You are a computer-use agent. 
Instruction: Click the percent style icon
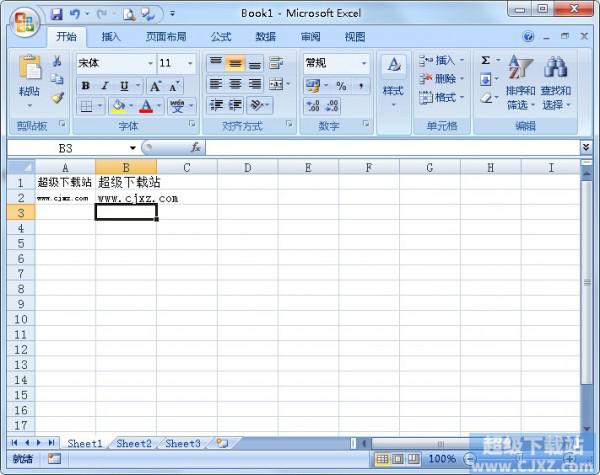click(341, 86)
